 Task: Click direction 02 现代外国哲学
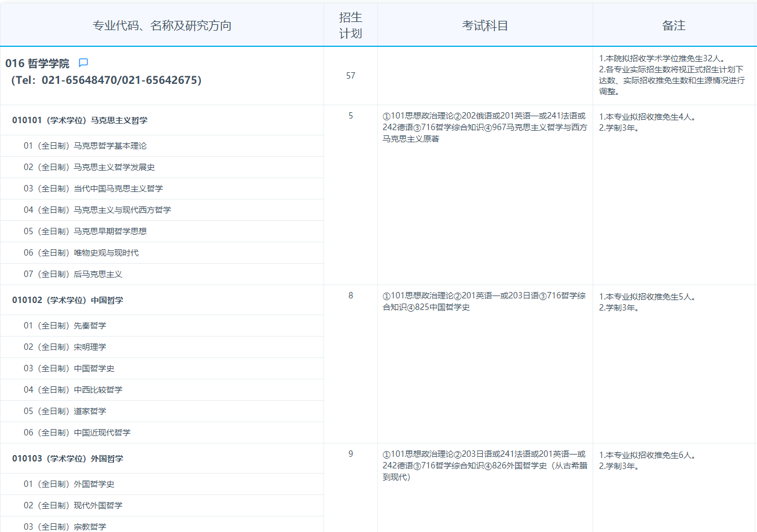(73, 505)
